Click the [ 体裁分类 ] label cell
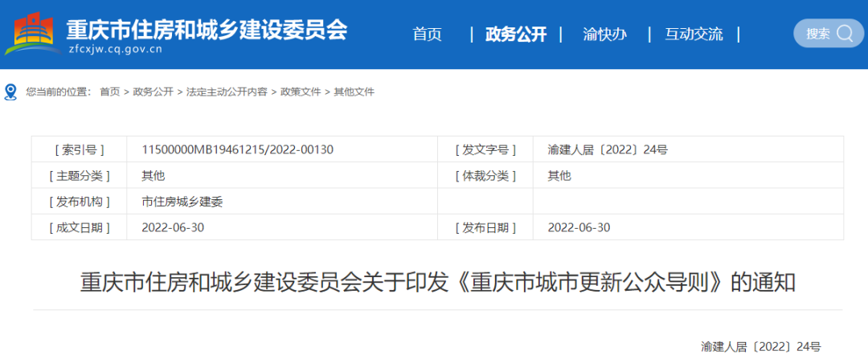Viewport: 868px width, 355px height. (485, 176)
